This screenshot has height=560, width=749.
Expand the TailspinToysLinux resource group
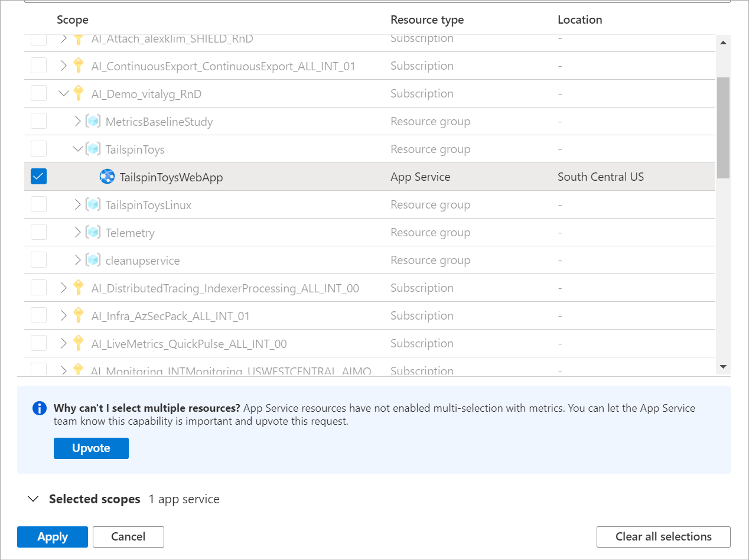[77, 205]
